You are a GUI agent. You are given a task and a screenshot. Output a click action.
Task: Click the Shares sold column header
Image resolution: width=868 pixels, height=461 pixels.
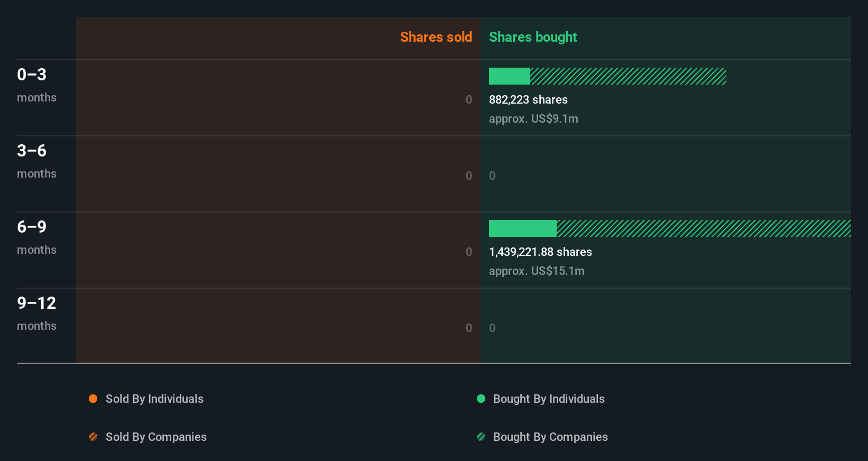[x=436, y=37]
